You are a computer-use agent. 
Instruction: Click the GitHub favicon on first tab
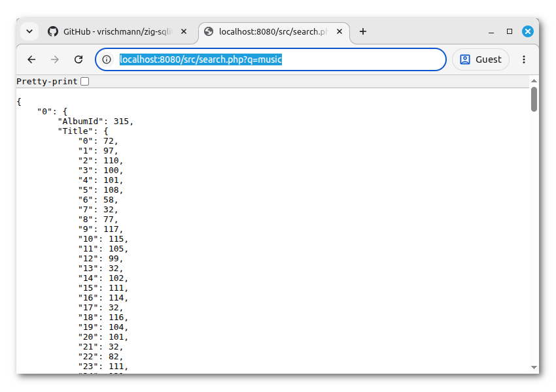53,31
